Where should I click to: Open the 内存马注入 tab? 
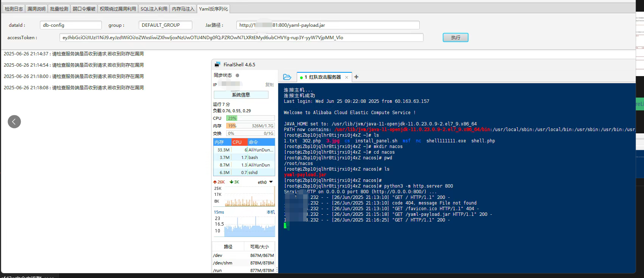pos(183,9)
